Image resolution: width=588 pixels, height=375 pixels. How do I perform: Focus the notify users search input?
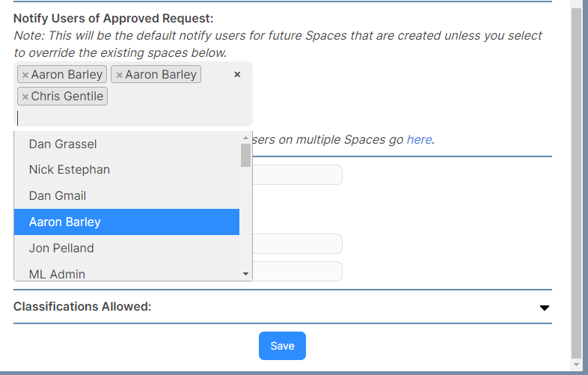[127, 118]
